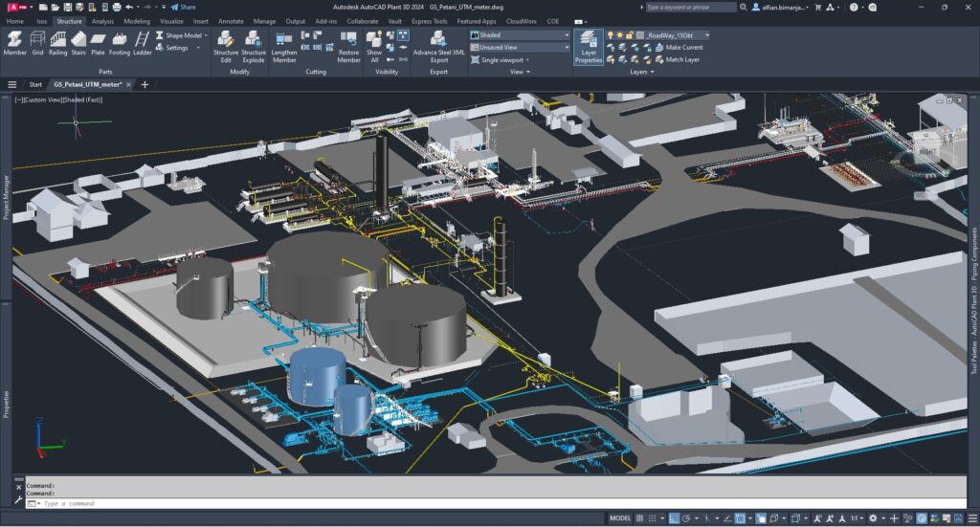Click the Share button
This screenshot has width=980, height=527.
pos(183,7)
